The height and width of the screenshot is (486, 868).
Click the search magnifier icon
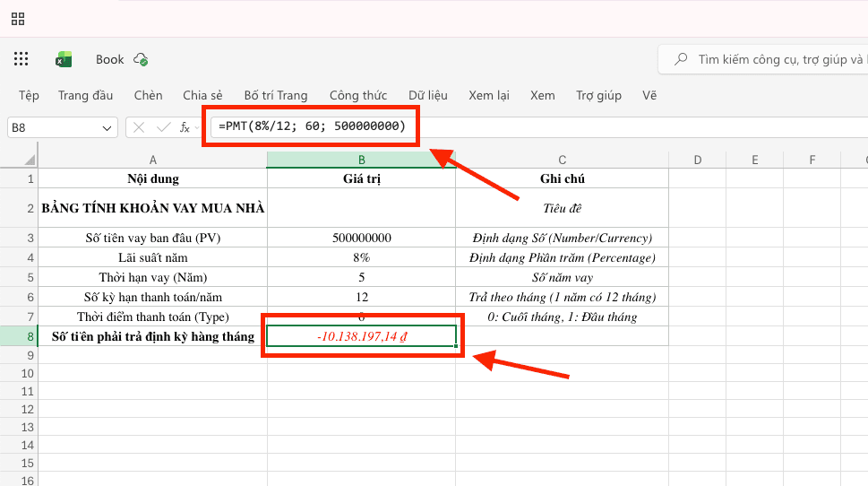(681, 59)
